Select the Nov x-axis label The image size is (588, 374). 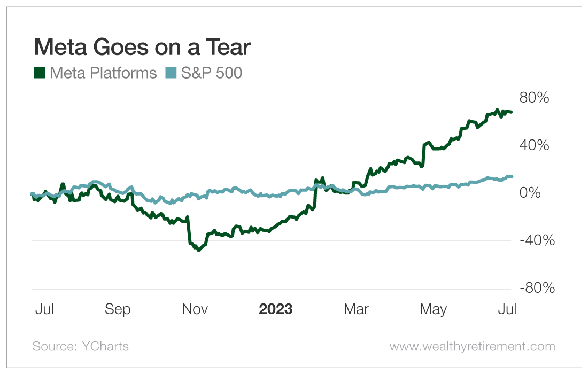click(x=196, y=309)
